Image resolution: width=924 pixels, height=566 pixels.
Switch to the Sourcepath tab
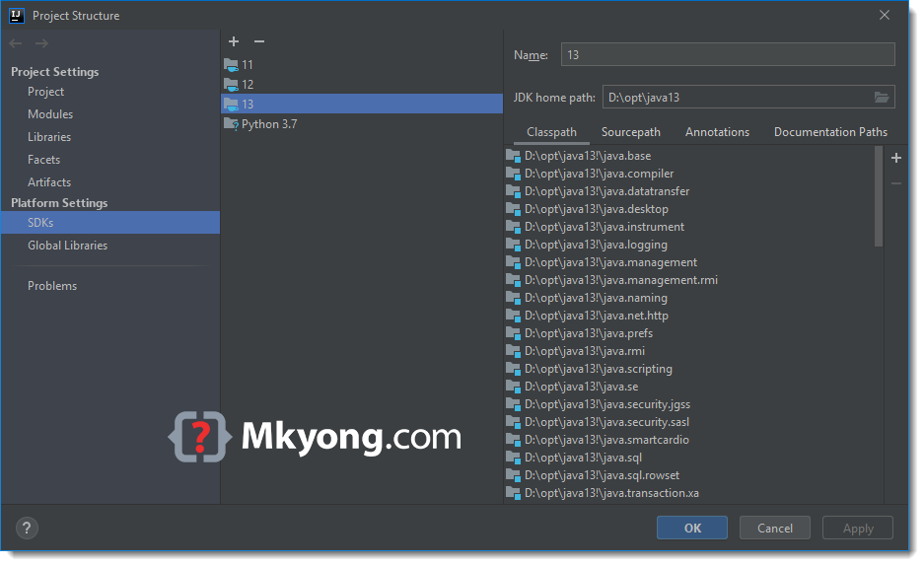[630, 132]
